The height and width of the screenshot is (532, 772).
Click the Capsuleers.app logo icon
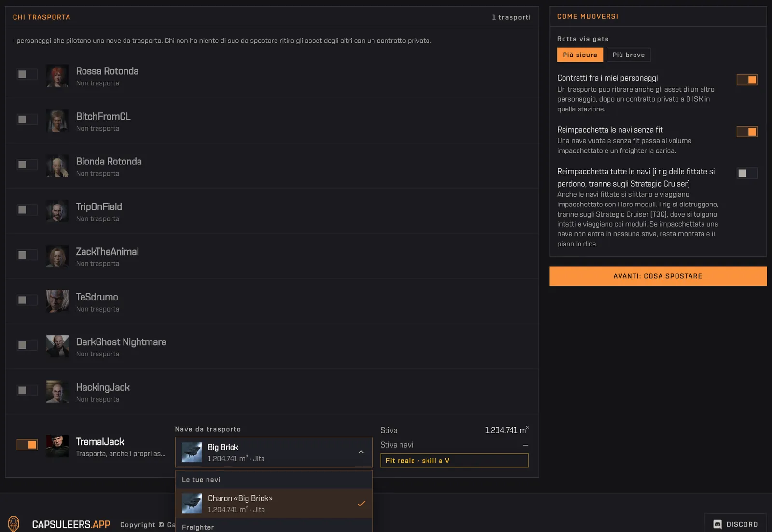(14, 524)
